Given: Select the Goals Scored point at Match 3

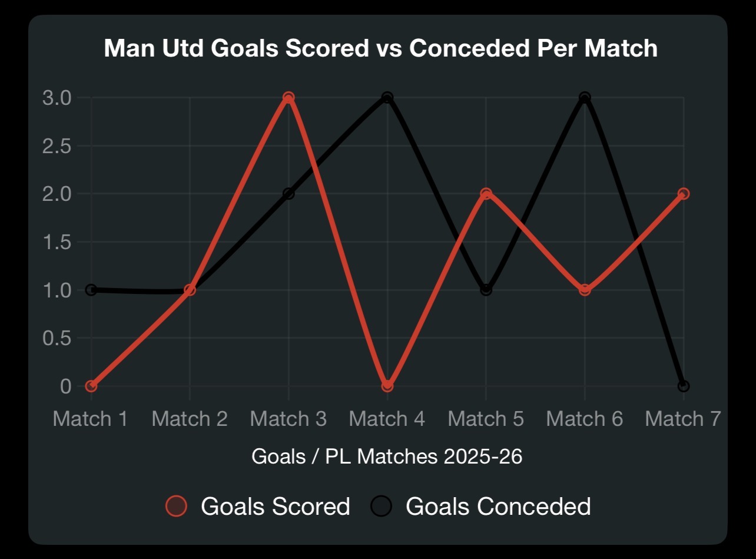Looking at the screenshot, I should click(x=289, y=97).
